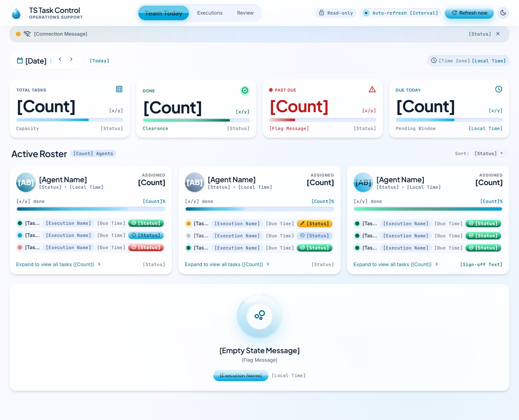Toggle the Read-only lock switch
The image size is (519, 420).
click(x=336, y=13)
